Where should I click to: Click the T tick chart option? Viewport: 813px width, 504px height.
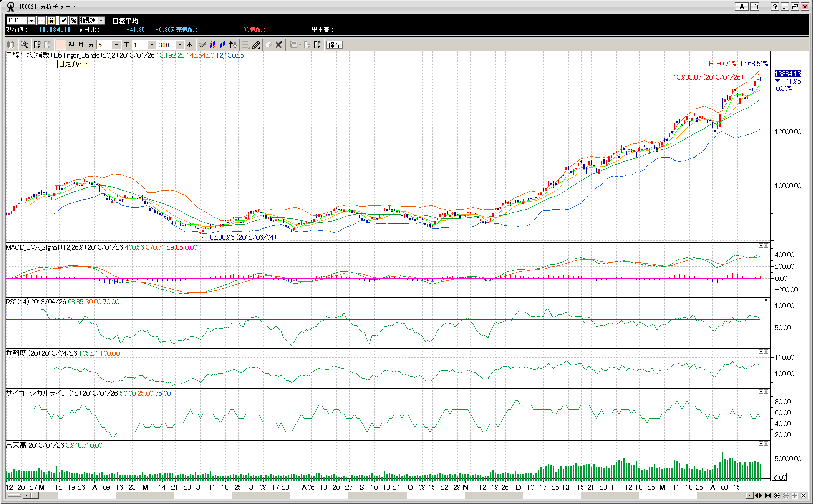[126, 45]
